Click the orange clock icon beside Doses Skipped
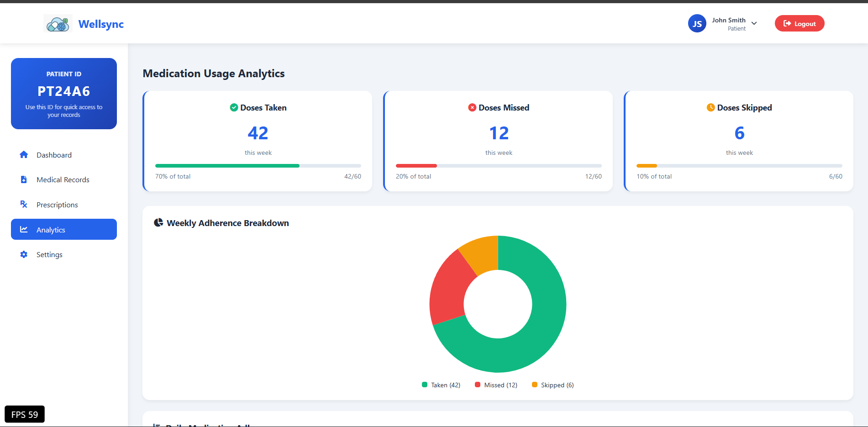The image size is (868, 427). click(710, 107)
